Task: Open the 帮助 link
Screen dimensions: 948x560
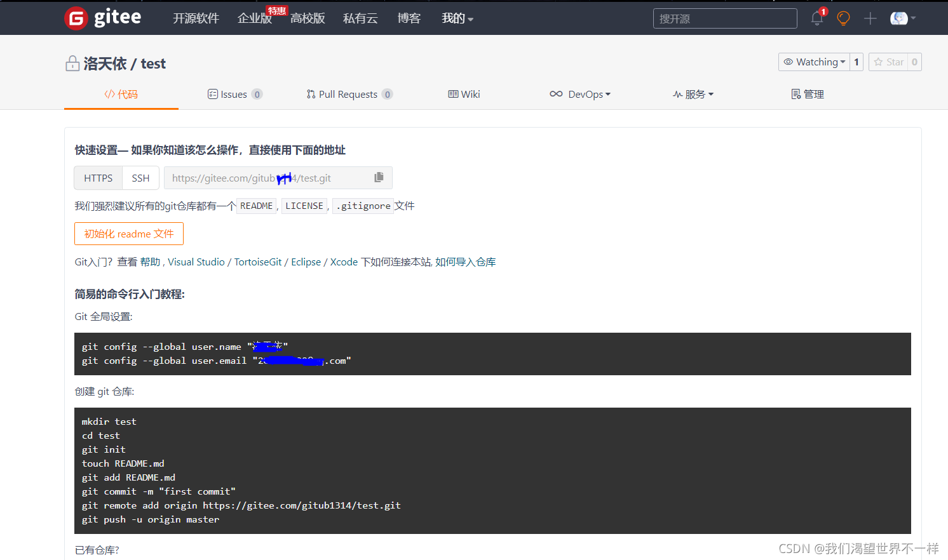Action: tap(150, 262)
